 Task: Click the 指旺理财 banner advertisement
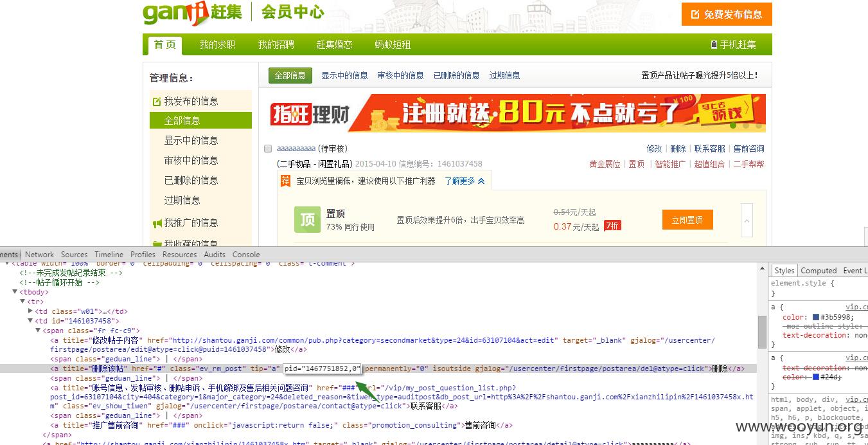point(517,113)
